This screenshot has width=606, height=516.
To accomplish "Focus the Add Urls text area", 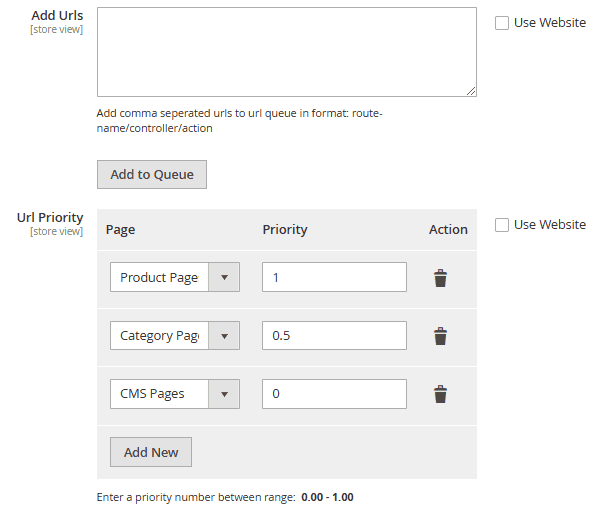I will tap(286, 52).
